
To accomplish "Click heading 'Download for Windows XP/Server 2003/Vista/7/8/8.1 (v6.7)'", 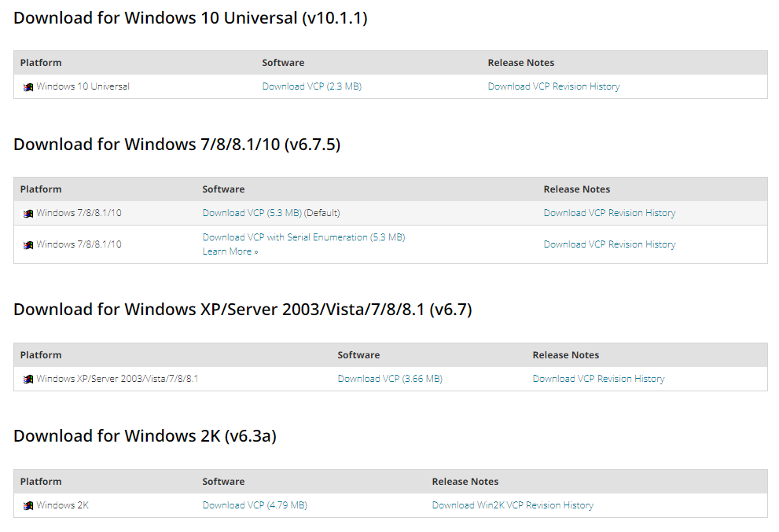I will [243, 310].
